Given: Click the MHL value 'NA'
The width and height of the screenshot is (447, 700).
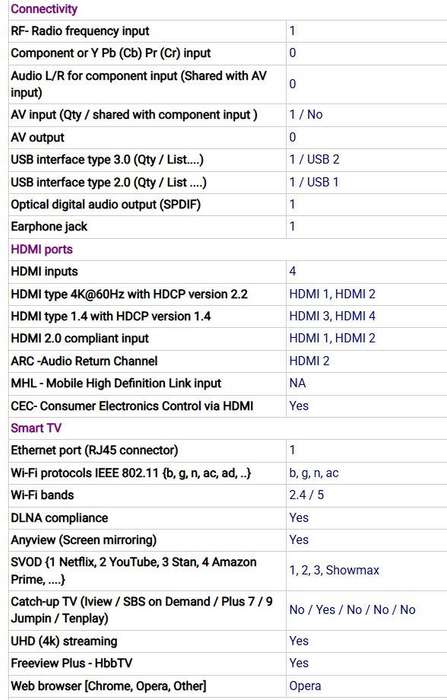Looking at the screenshot, I should 297,383.
